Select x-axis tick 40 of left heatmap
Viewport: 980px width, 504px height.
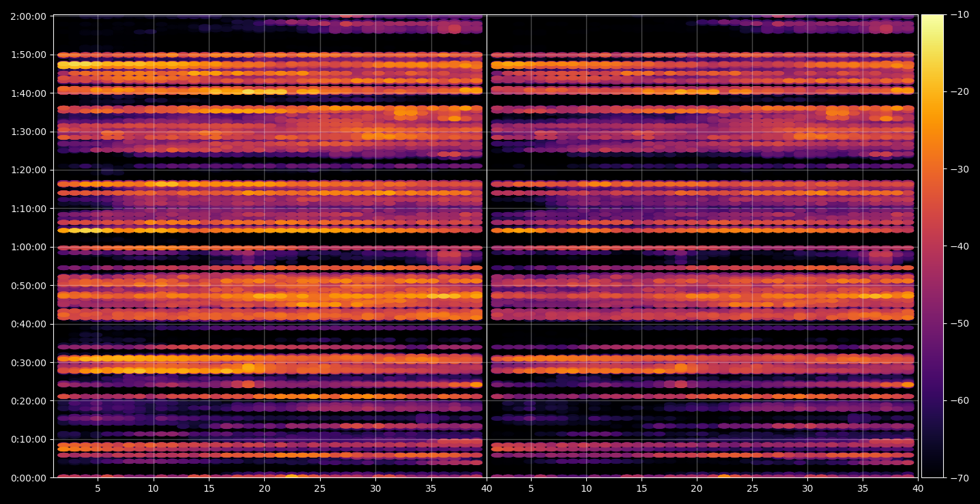[487, 488]
